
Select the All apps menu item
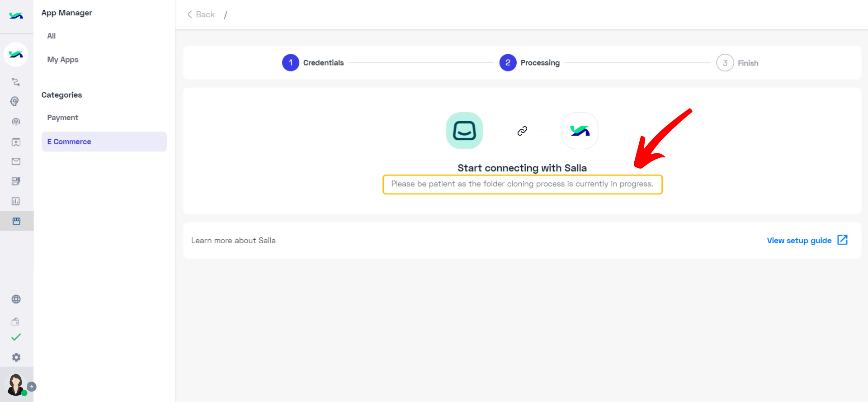(x=52, y=36)
